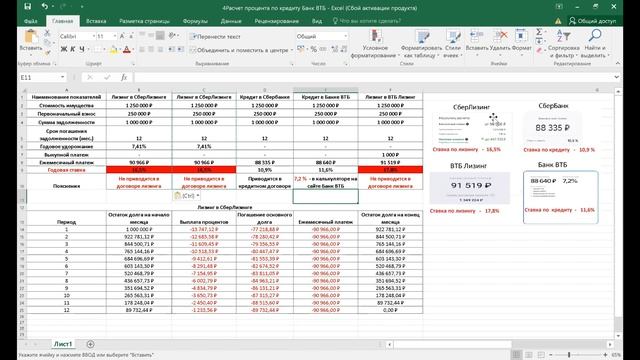Click the ВТБ Лизинг 91 519 ₽ image

tap(469, 188)
